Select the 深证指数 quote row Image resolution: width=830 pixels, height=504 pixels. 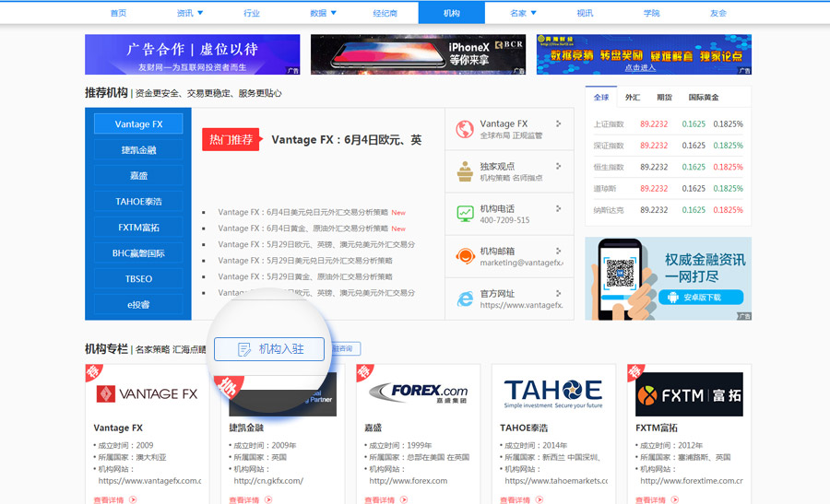[668, 146]
